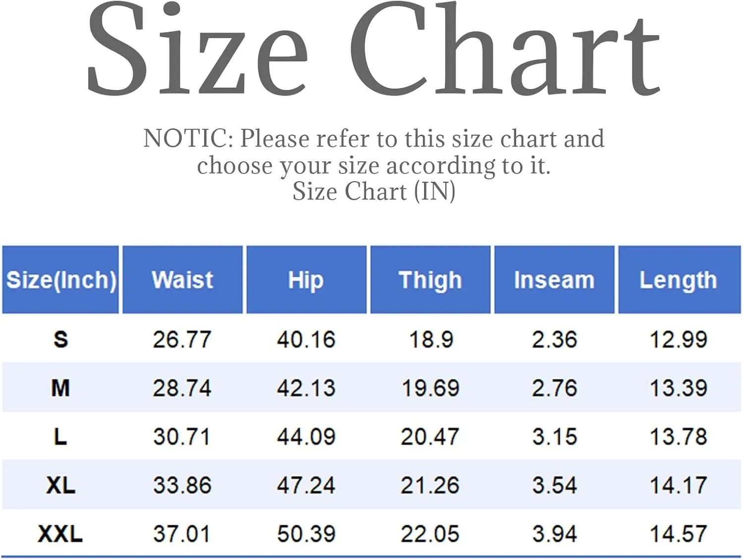
Task: Click the length value 14.57
Action: tap(679, 534)
